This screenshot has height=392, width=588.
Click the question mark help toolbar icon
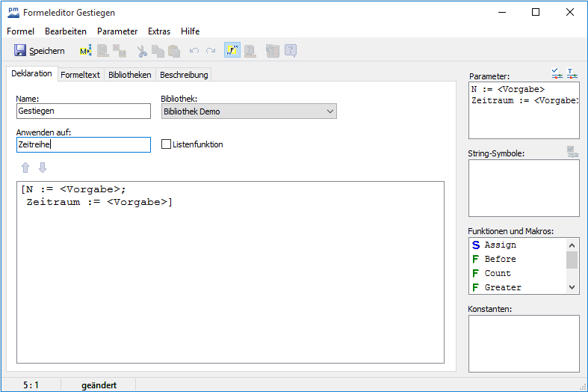click(291, 51)
